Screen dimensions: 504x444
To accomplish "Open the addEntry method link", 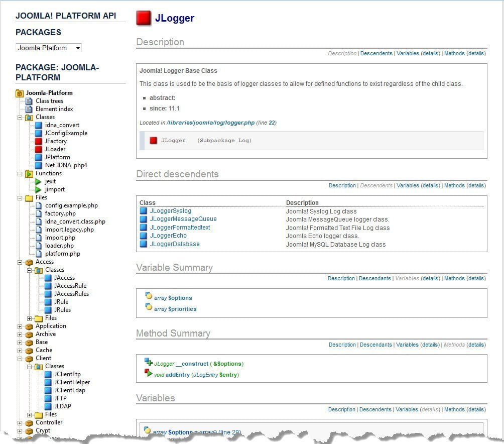I will pyautogui.click(x=177, y=375).
